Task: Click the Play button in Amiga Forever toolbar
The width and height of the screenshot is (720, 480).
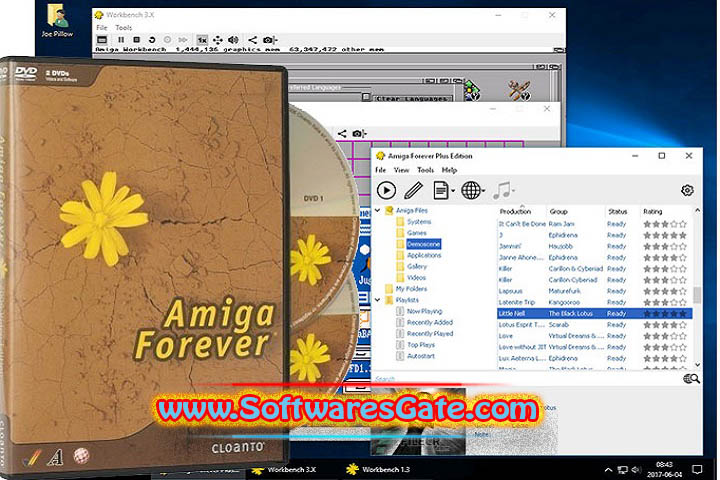Action: click(x=386, y=190)
